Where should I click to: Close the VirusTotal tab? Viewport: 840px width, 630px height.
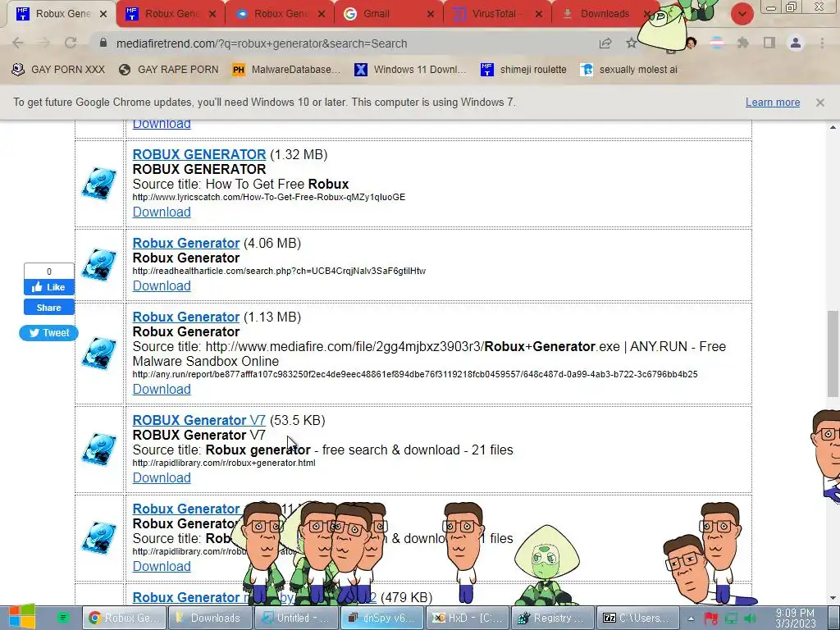pos(539,15)
